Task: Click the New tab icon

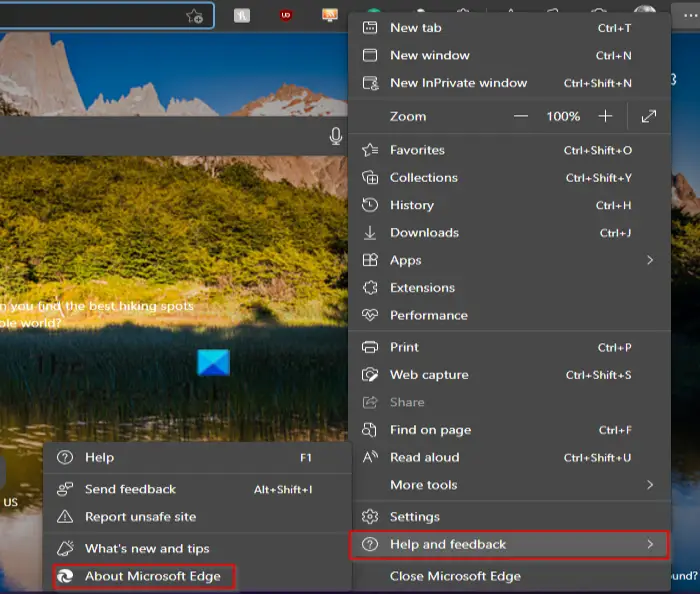Action: pyautogui.click(x=370, y=28)
